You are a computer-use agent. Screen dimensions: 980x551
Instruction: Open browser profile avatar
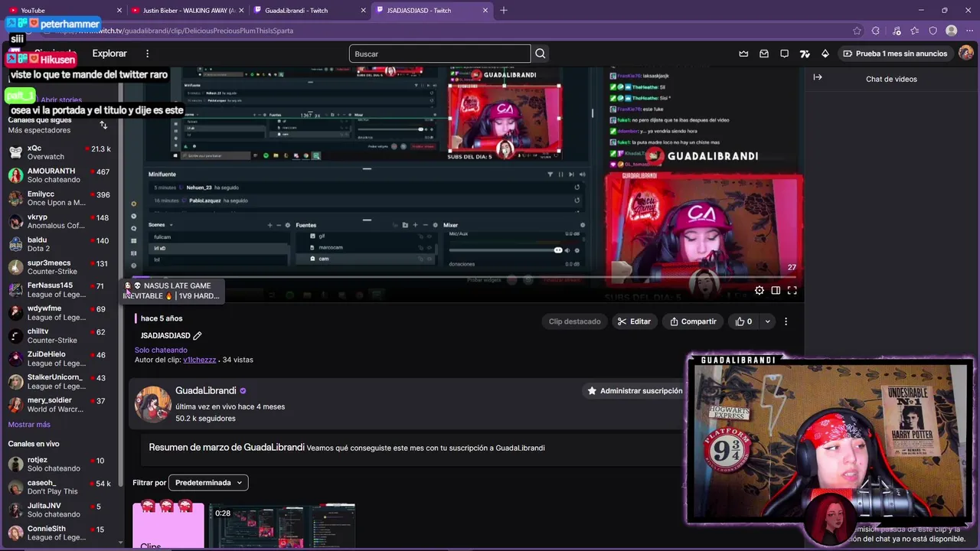click(952, 31)
